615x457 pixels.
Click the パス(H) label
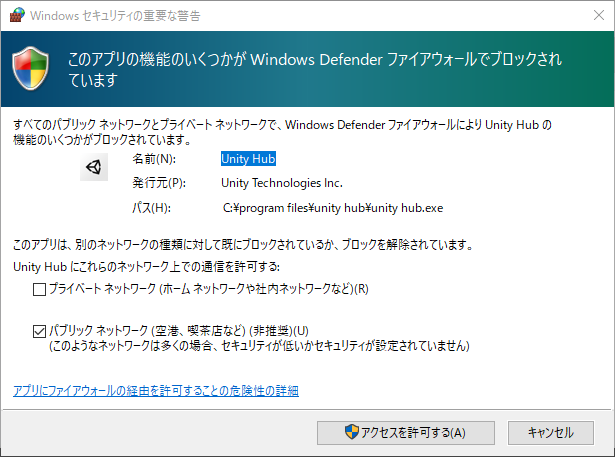coord(152,208)
